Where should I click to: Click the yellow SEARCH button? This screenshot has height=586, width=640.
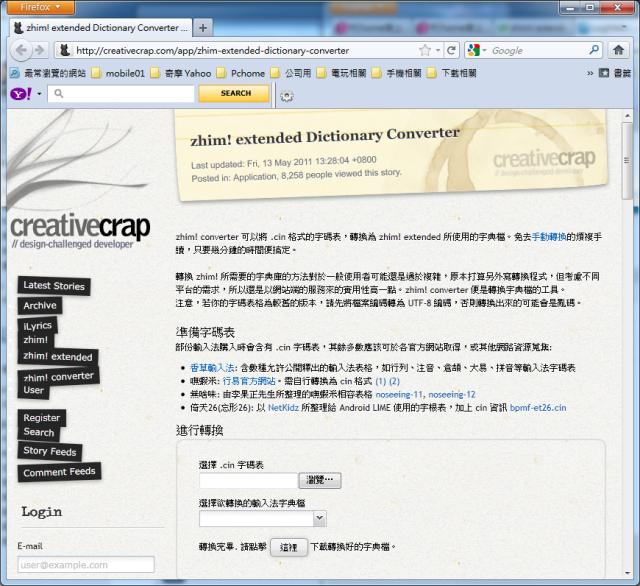click(x=234, y=93)
